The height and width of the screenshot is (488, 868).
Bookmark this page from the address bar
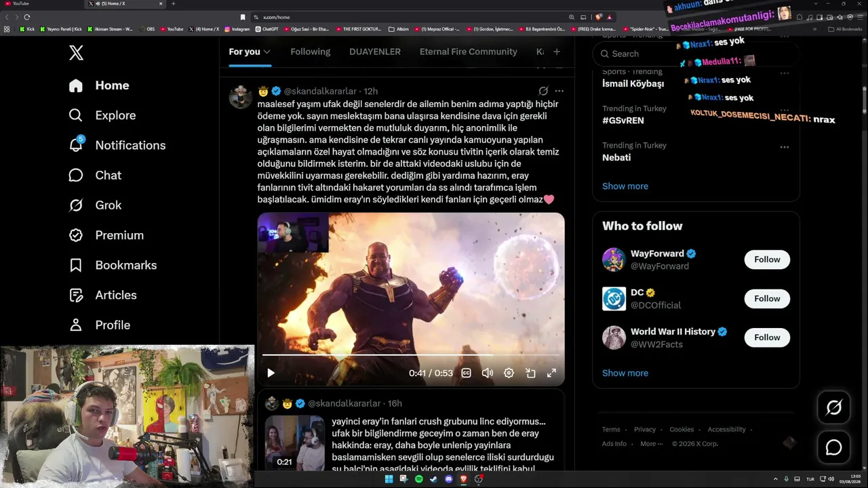(x=243, y=17)
